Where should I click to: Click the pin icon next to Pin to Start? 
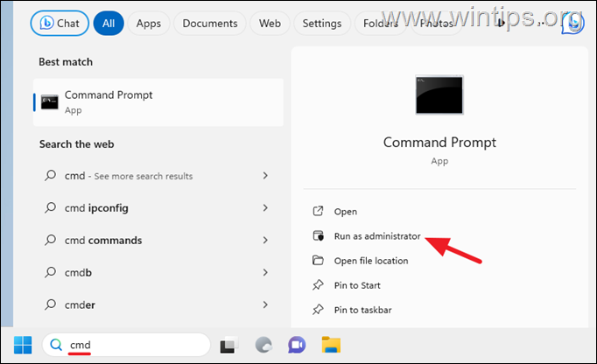click(318, 284)
